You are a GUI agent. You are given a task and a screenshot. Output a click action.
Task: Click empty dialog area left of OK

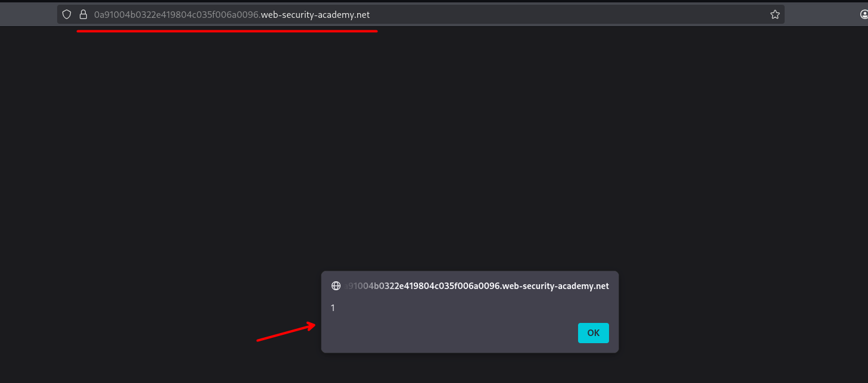447,333
